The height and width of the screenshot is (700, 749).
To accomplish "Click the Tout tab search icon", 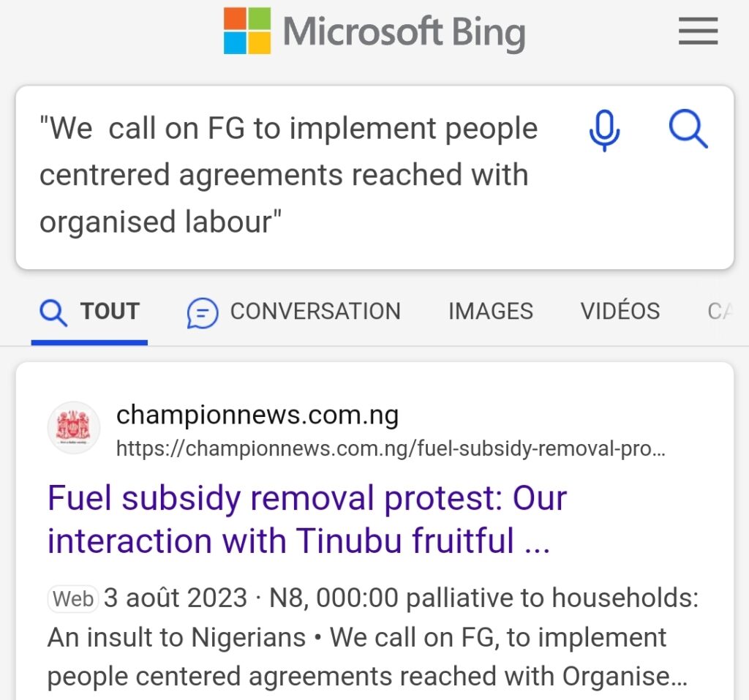I will pos(53,313).
